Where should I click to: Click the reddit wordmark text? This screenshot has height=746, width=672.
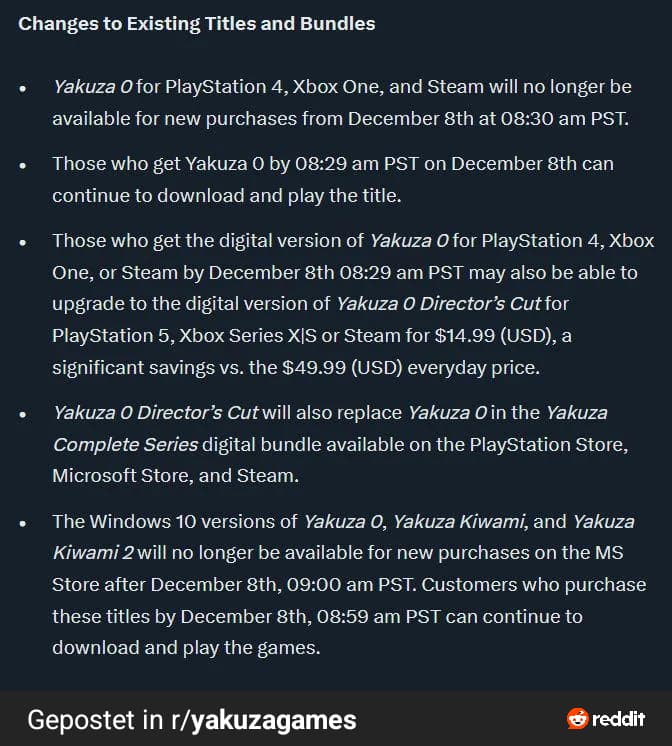coord(619,719)
